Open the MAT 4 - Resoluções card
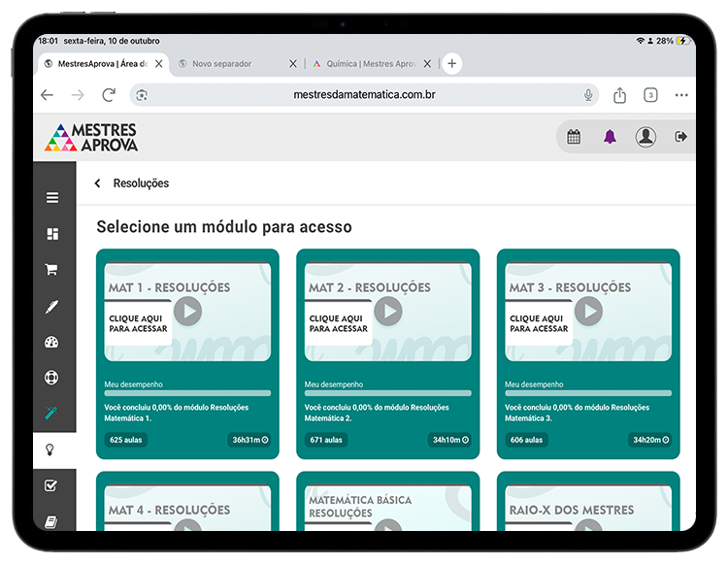 click(x=187, y=502)
